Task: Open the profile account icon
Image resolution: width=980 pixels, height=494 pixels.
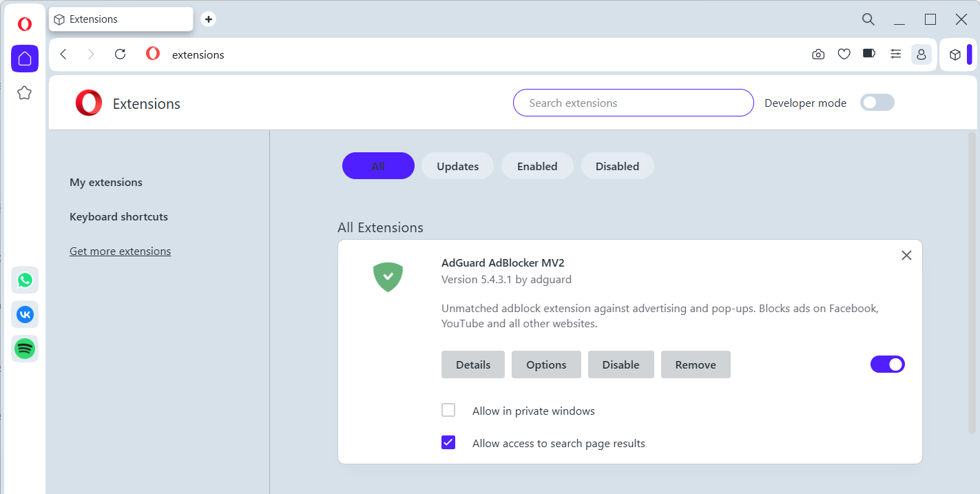Action: [921, 54]
